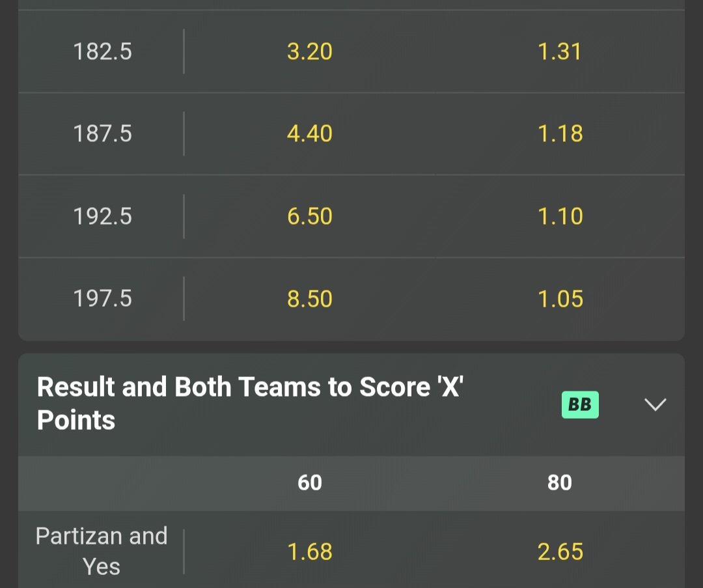Tap the 187.5 line label

[x=102, y=133]
